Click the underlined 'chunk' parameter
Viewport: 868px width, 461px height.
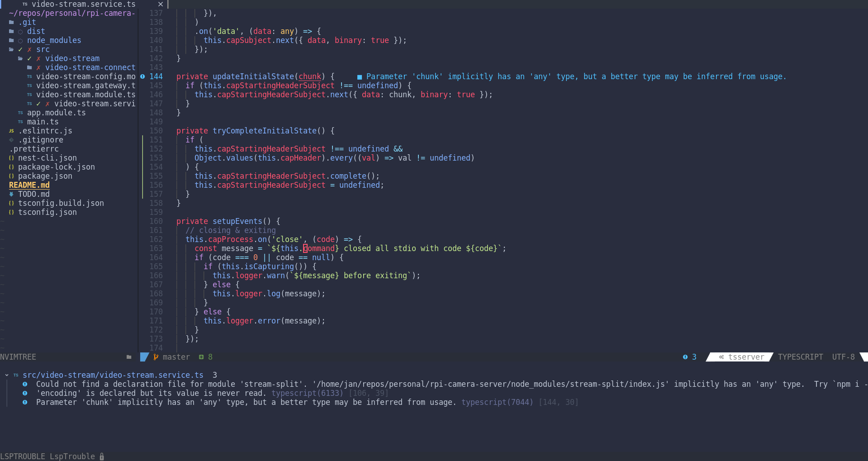pos(310,76)
